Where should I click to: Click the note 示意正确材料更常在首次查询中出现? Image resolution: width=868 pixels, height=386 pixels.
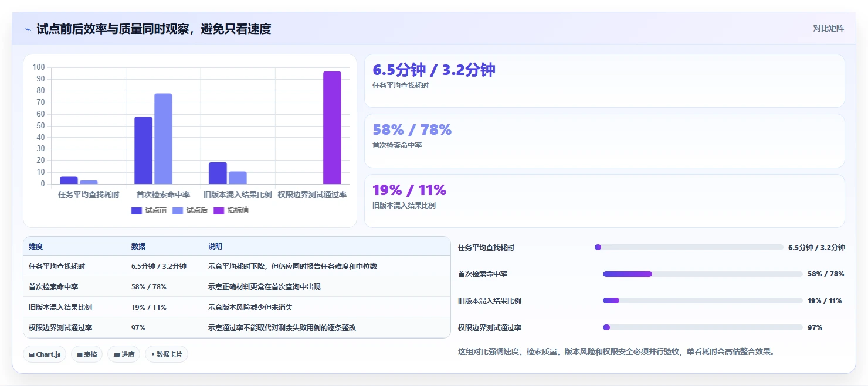click(265, 287)
